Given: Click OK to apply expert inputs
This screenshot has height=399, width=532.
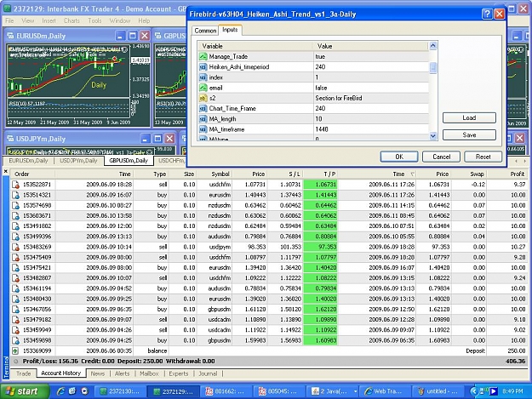Looking at the screenshot, I should (x=399, y=157).
